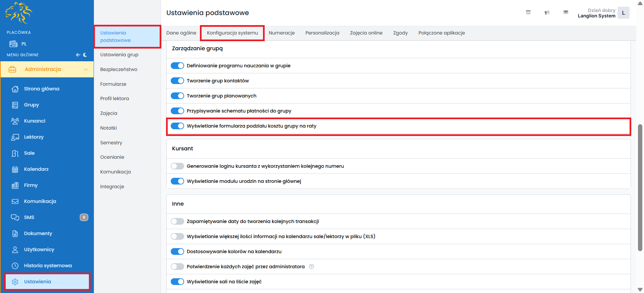Image resolution: width=644 pixels, height=293 pixels.
Task: Go to Ustawienia grup settings
Action: pyautogui.click(x=119, y=55)
